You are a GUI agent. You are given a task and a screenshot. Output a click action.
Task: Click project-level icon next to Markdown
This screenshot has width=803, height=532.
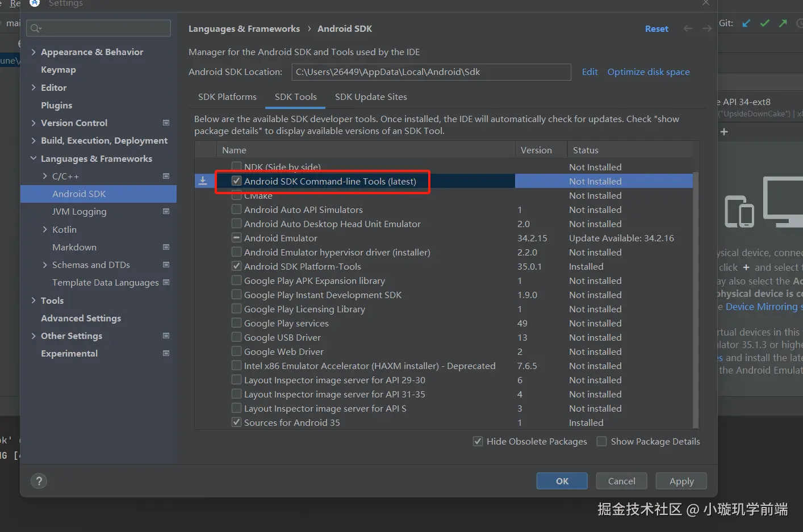tap(166, 247)
